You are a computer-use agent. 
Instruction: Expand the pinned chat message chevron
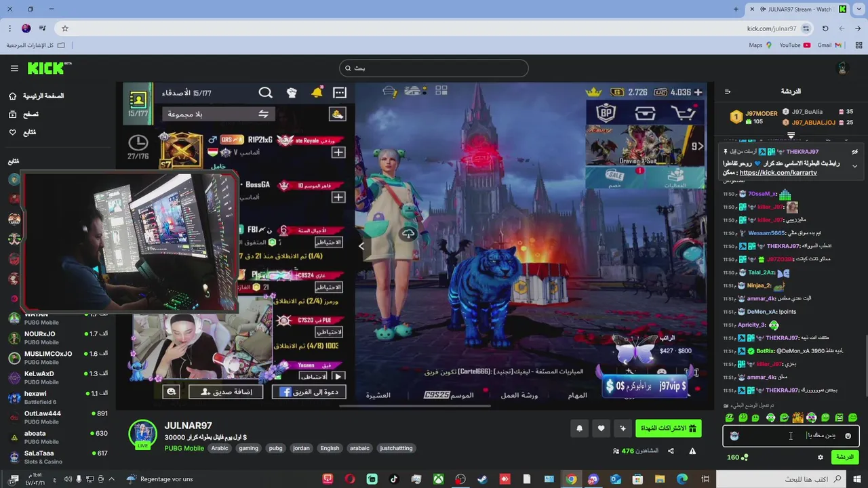[854, 166]
